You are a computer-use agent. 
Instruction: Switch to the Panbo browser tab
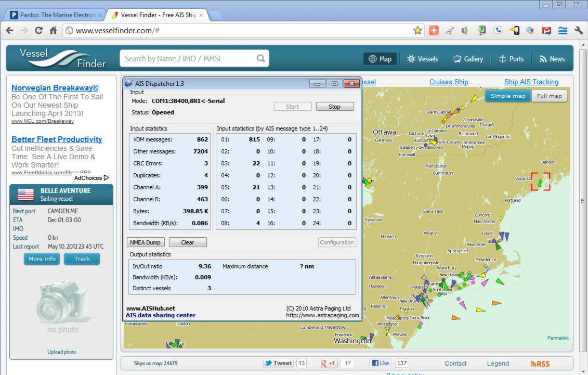pyautogui.click(x=55, y=15)
